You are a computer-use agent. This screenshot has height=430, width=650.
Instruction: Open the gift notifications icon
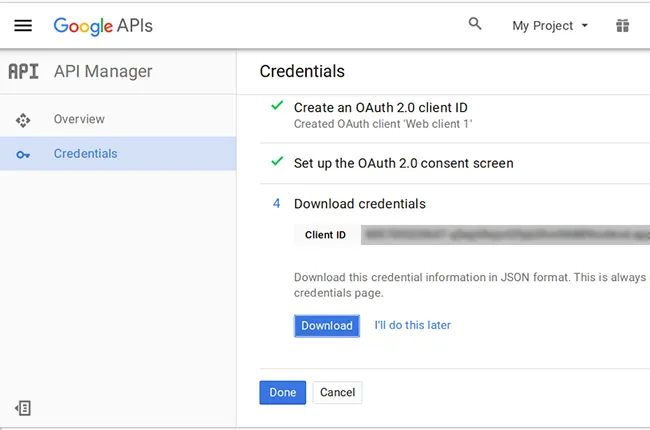622,26
